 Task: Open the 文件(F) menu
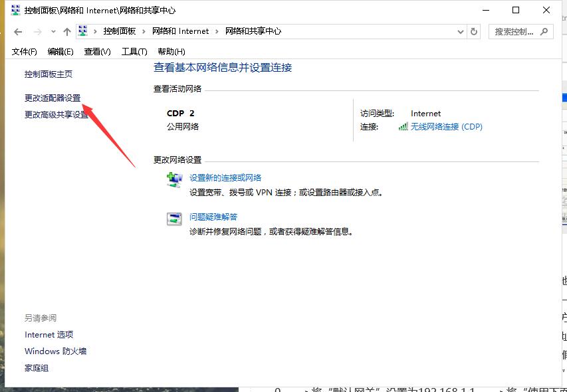(25, 52)
